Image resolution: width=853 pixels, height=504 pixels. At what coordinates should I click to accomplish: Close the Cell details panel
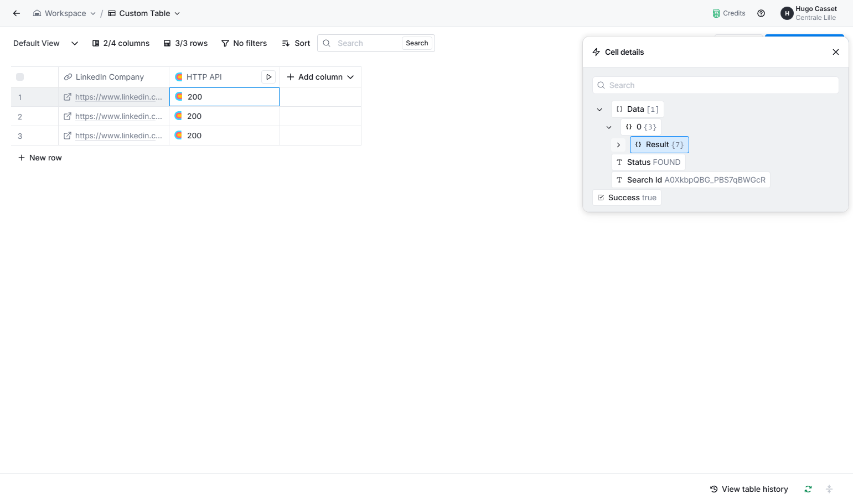836,52
